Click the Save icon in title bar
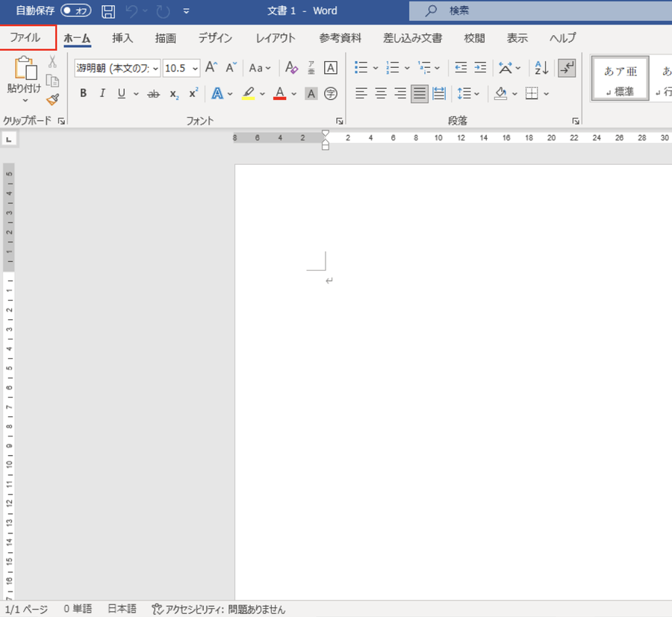This screenshot has height=617, width=672. (x=108, y=11)
